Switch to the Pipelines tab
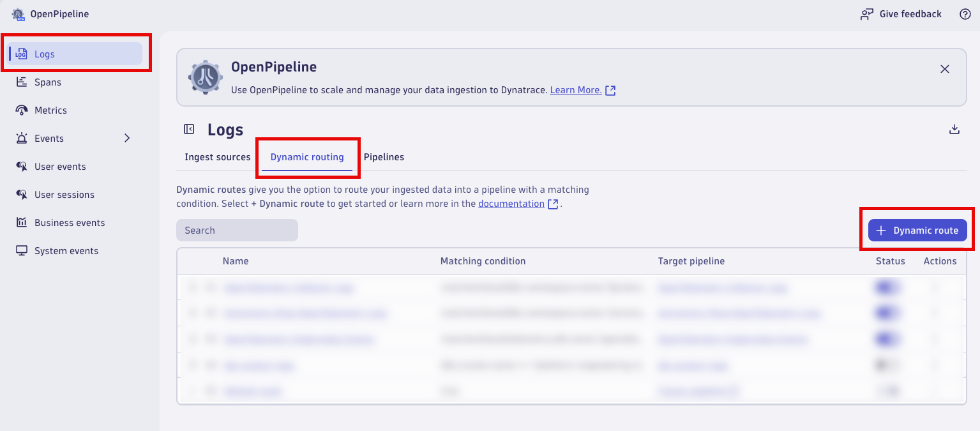Screen dimensions: 980x431 tap(384, 157)
